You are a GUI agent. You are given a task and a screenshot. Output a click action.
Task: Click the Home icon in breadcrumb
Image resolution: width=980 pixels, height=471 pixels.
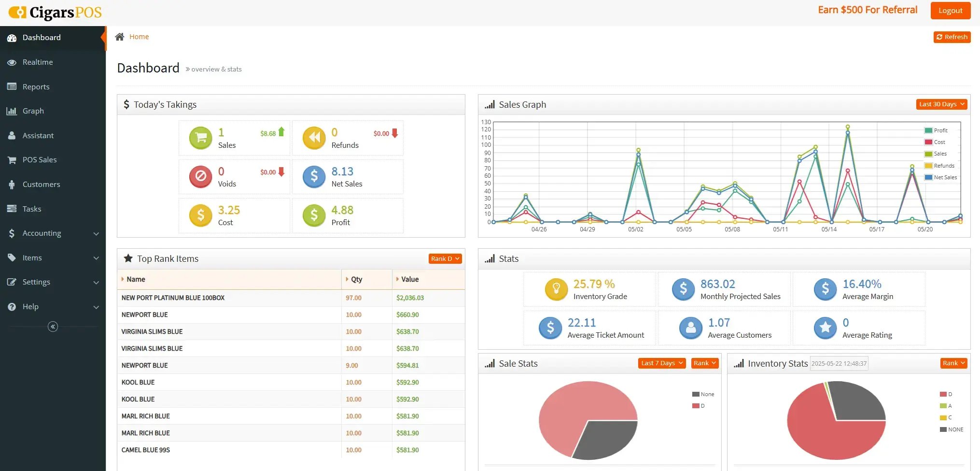click(120, 37)
